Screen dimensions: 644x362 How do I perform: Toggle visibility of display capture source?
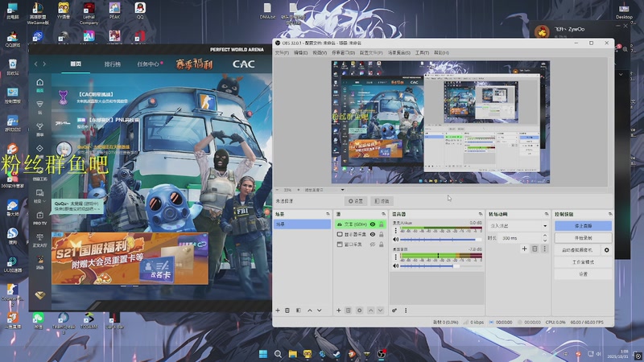373,234
